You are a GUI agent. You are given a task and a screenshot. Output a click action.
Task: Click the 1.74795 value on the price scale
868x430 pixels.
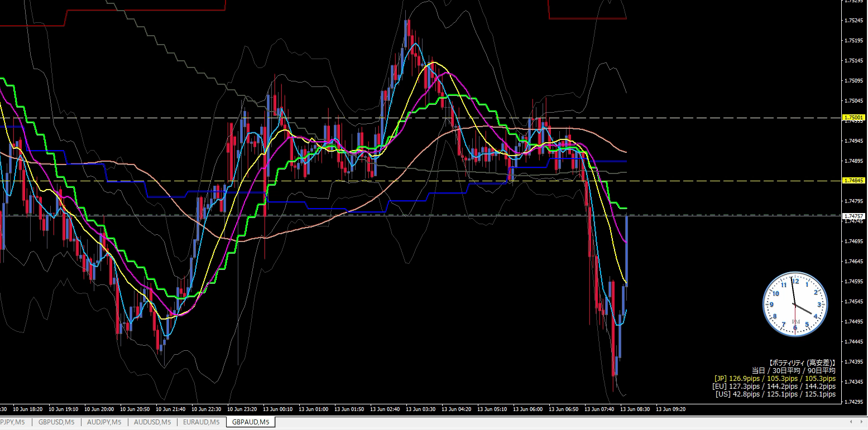854,201
